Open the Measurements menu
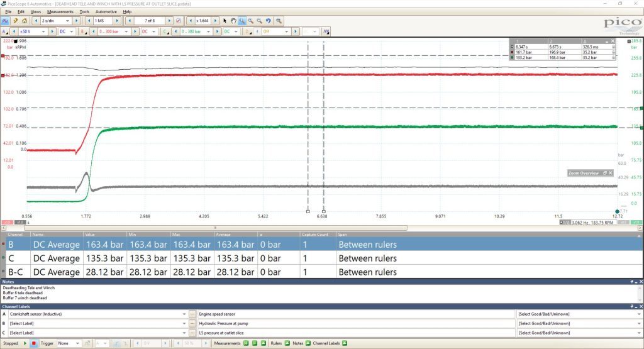The height and width of the screenshot is (349, 644). coord(60,12)
